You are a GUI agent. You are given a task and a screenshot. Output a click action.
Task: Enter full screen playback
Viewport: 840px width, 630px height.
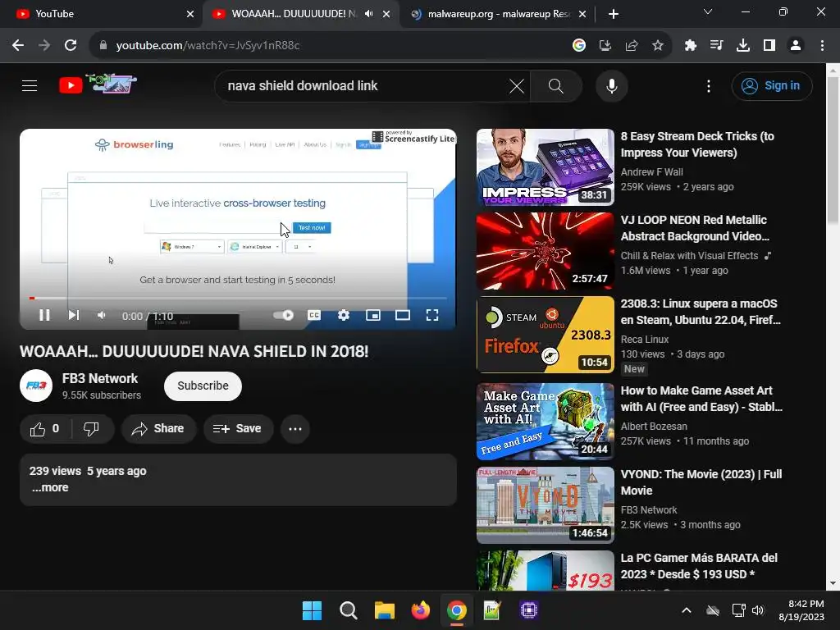pyautogui.click(x=431, y=315)
